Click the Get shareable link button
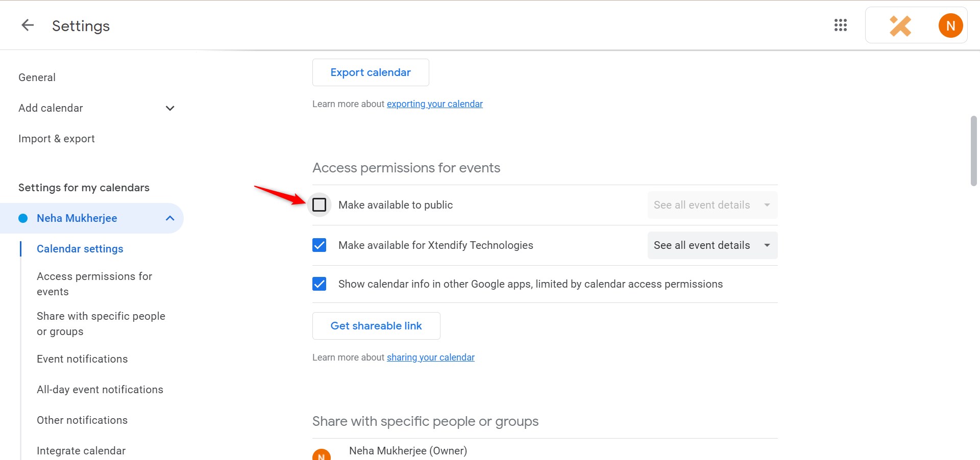This screenshot has width=980, height=460. (x=376, y=325)
